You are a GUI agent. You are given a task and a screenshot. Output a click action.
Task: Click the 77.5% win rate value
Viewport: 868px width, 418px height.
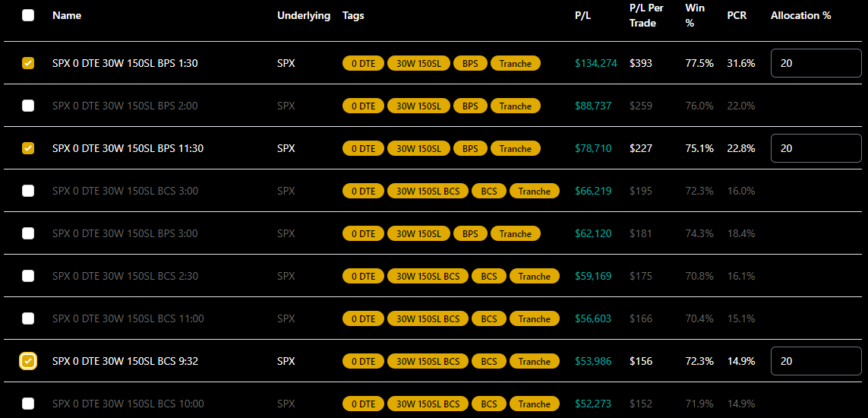[x=699, y=63]
